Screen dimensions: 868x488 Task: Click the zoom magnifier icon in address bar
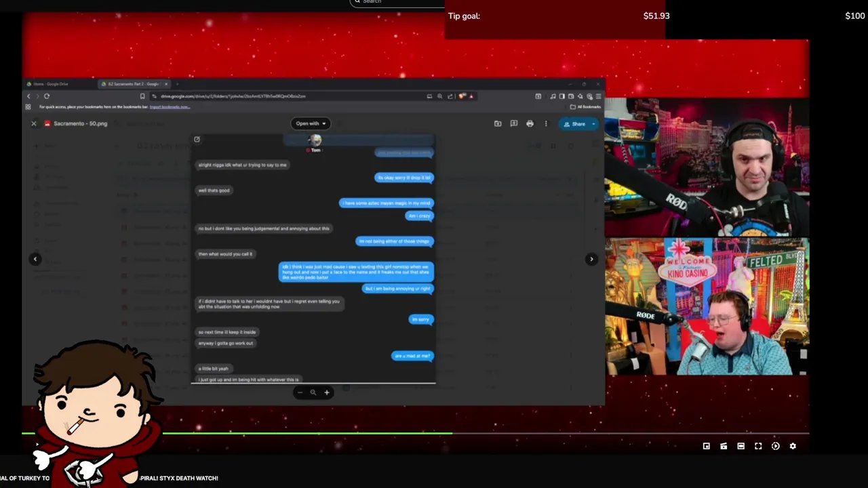point(440,96)
